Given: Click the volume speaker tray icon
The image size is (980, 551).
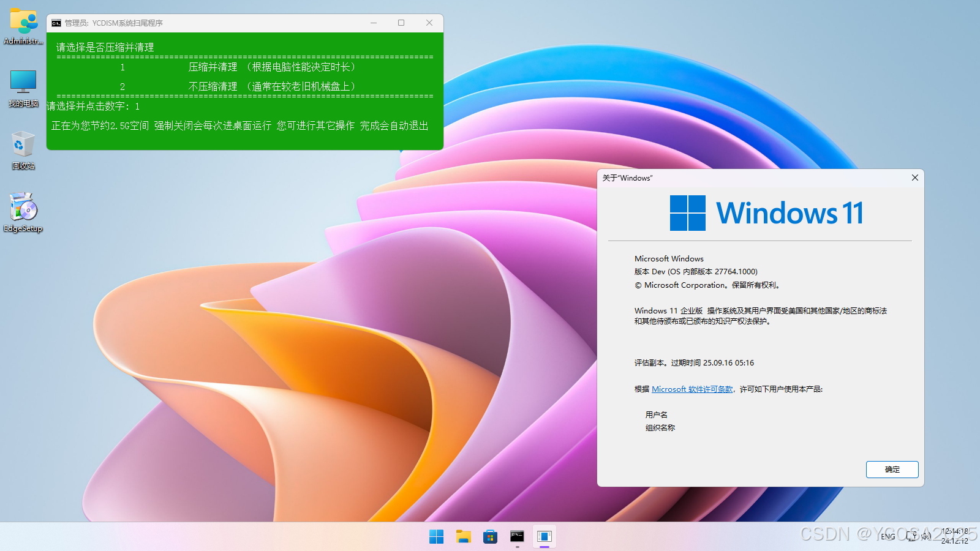Looking at the screenshot, I should (926, 536).
